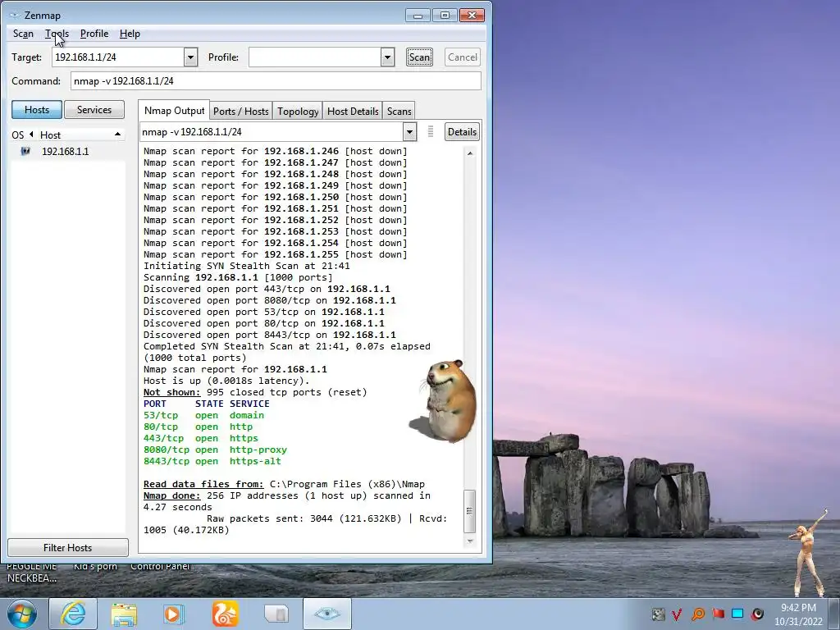Click the Target field containing 192.168.1.1/24

coord(118,57)
